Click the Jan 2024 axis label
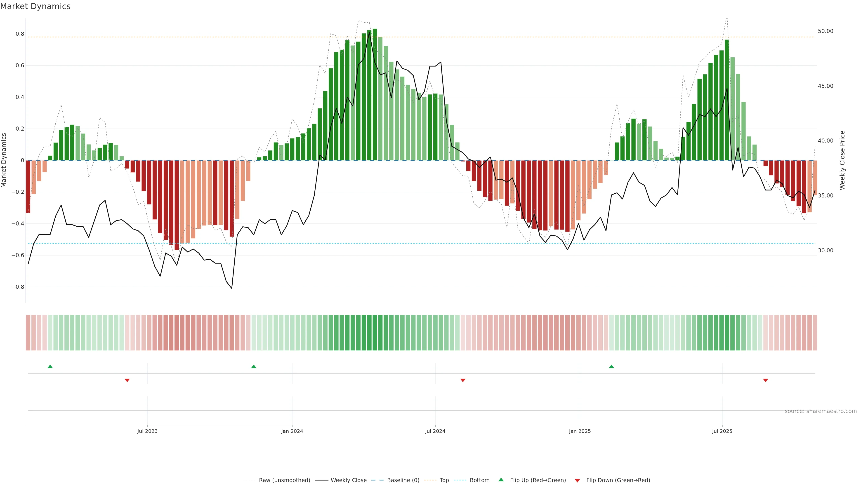The image size is (868, 488). click(292, 431)
